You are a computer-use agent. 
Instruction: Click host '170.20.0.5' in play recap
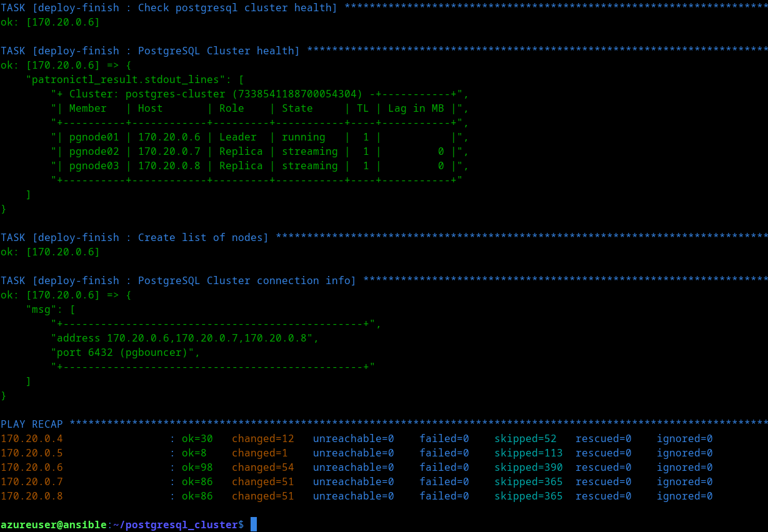click(32, 453)
